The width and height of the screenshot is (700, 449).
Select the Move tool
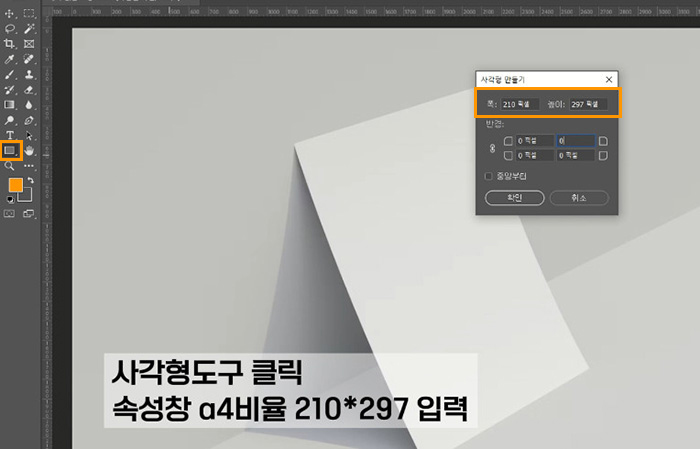pos(9,14)
